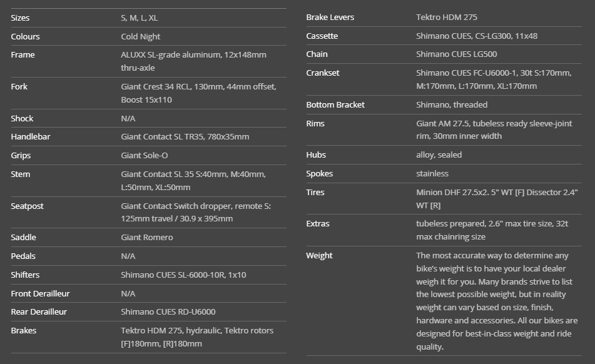The height and width of the screenshot is (364, 595).
Task: Select the Rear Derailleur label
Action: tap(39, 312)
